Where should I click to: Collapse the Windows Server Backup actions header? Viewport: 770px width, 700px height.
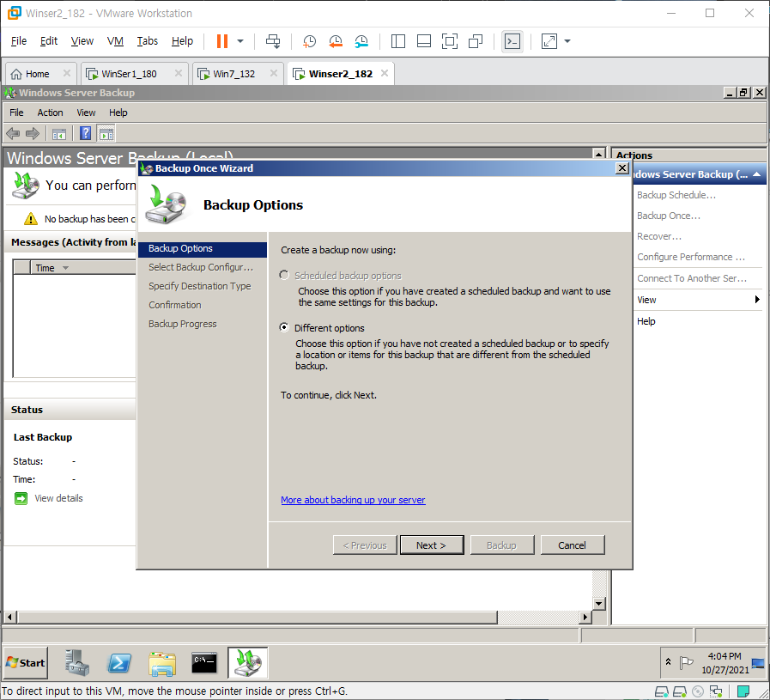pos(756,174)
